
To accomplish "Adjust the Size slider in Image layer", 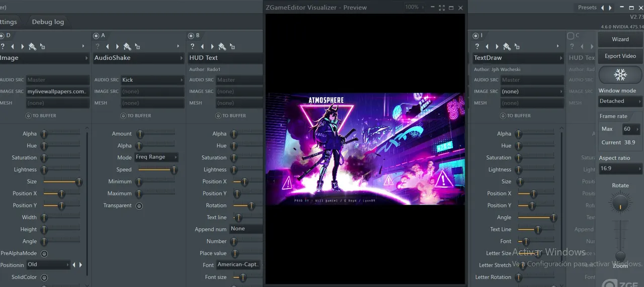I will (x=61, y=181).
